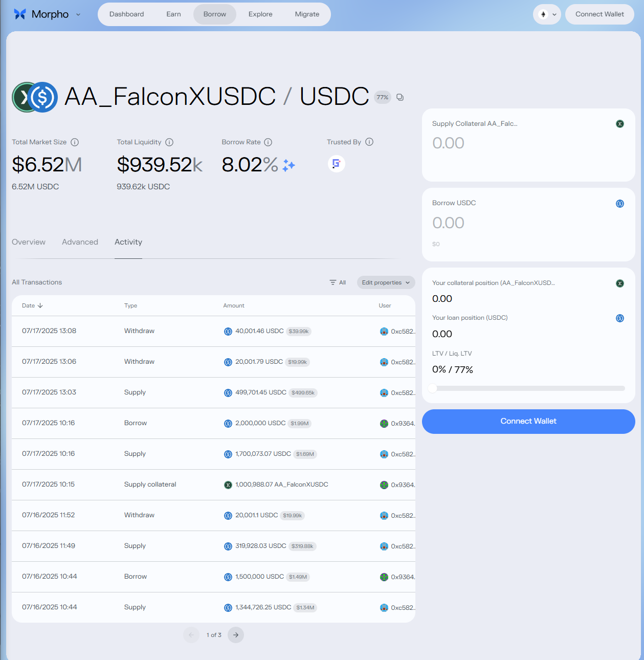The height and width of the screenshot is (660, 644).
Task: Click user avatar on 499,701.45 USDC row
Action: 384,393
